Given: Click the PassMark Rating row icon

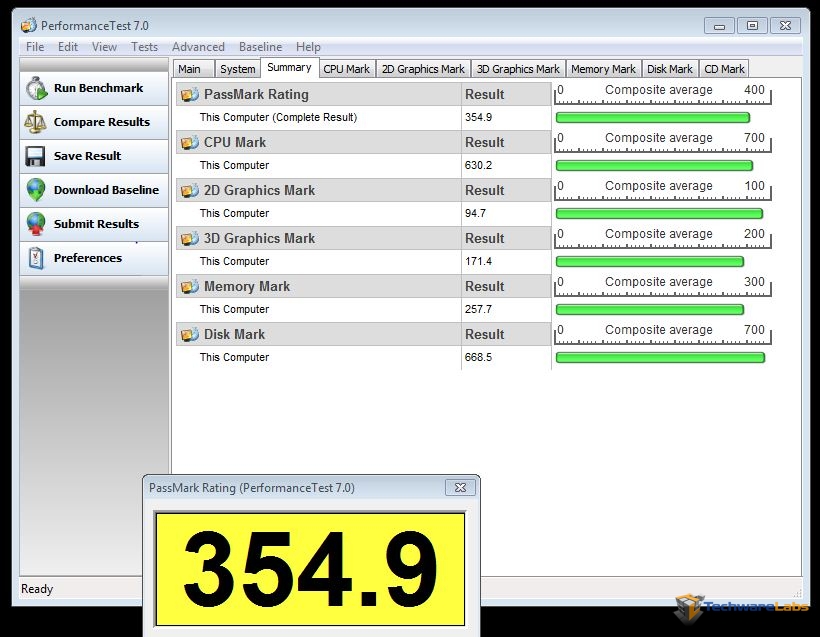Looking at the screenshot, I should pos(189,94).
